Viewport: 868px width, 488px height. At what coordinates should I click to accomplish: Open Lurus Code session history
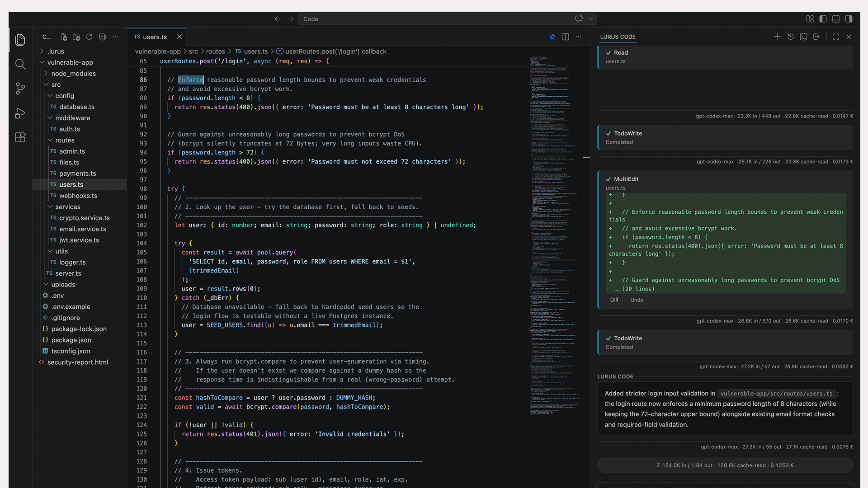click(x=790, y=37)
